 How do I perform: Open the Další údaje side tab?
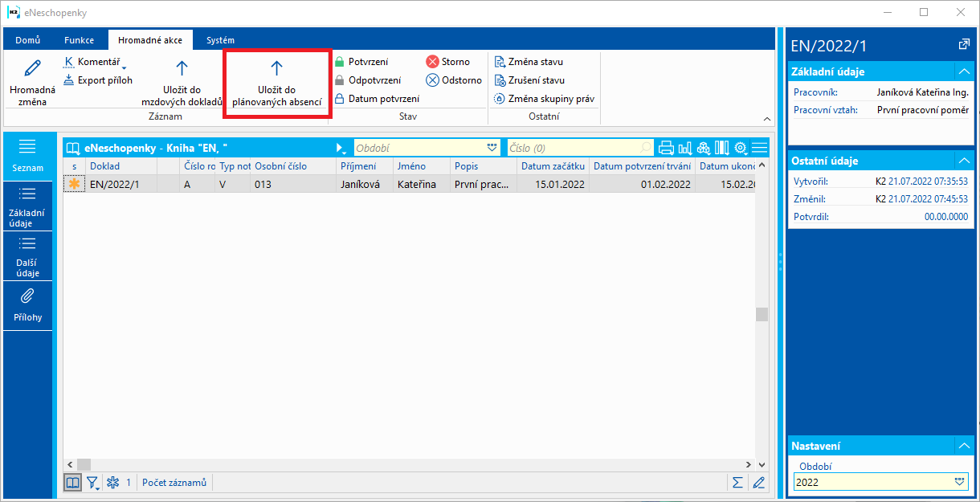click(27, 256)
